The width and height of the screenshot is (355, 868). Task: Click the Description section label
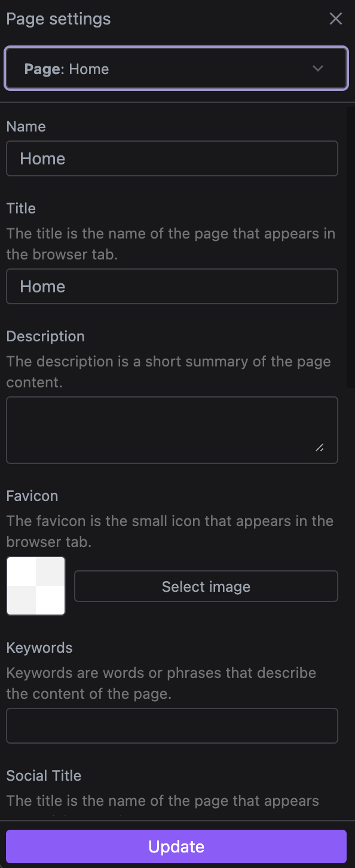point(45,336)
